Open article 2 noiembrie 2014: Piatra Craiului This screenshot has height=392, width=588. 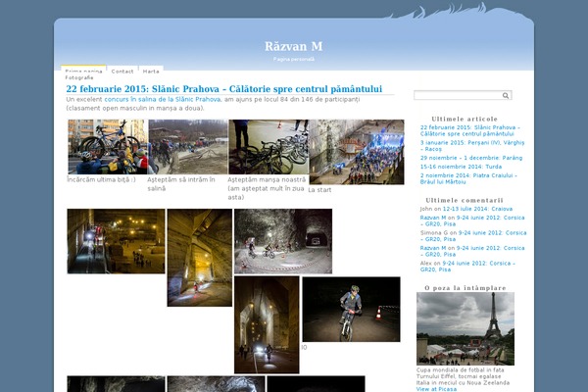point(468,178)
